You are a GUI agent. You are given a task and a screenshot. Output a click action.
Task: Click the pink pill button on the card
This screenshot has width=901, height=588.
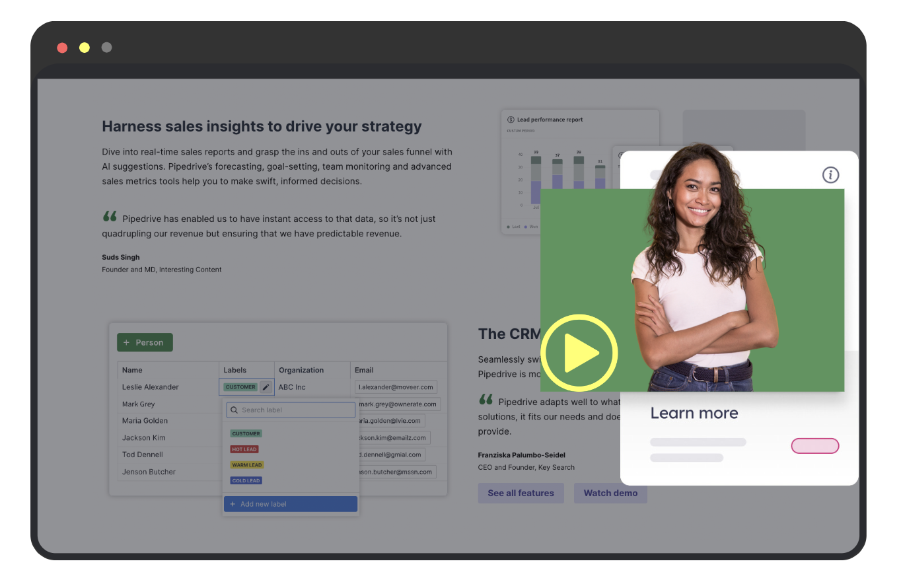[814, 446]
